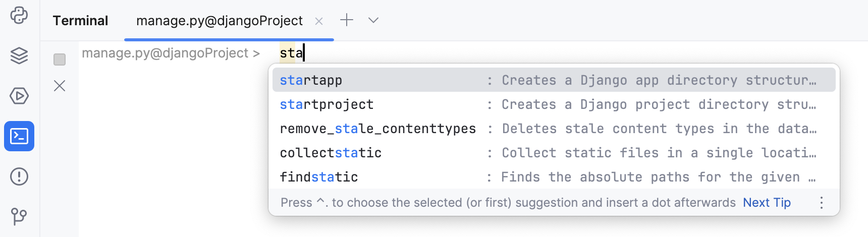Open the Git version control icon

tap(19, 217)
